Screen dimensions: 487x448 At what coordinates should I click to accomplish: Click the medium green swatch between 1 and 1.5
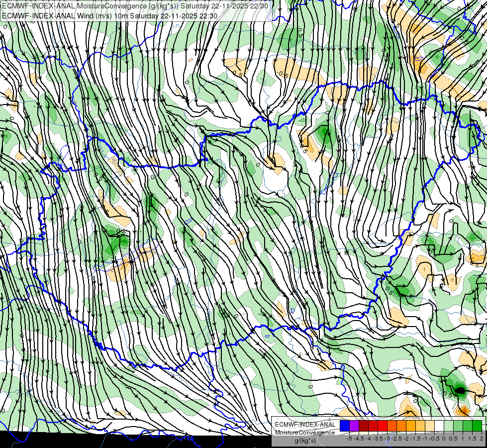click(468, 426)
